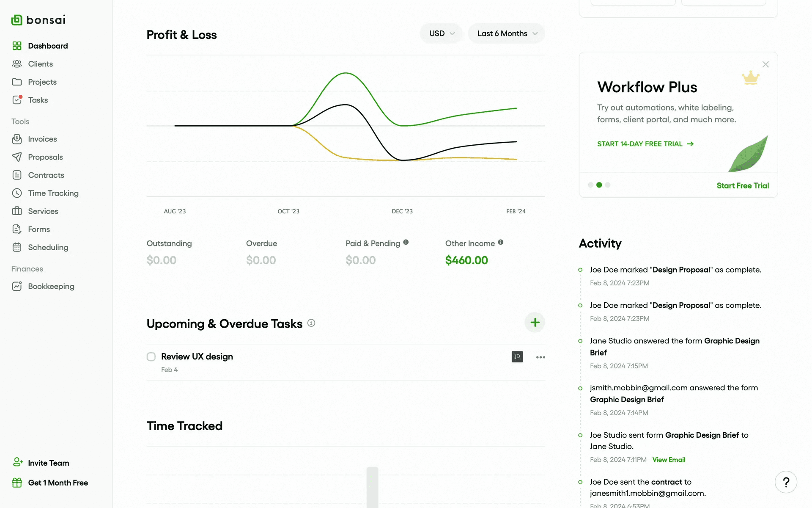Add a new task with plus icon
This screenshot has width=812, height=508.
pos(535,323)
